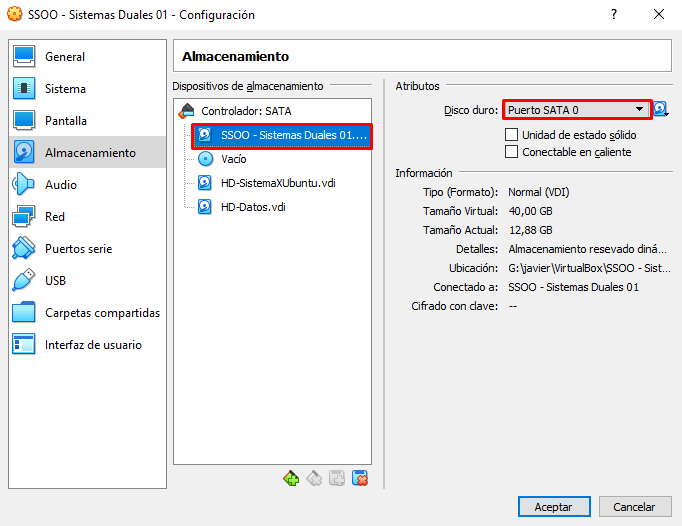
Task: Switch to the Sistema settings section
Action: (x=65, y=89)
